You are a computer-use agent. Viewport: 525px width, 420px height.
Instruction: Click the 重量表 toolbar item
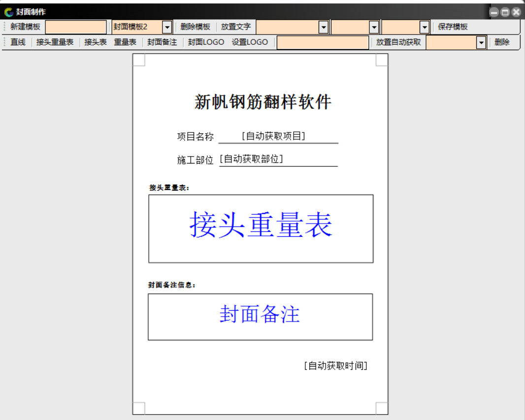click(x=125, y=42)
